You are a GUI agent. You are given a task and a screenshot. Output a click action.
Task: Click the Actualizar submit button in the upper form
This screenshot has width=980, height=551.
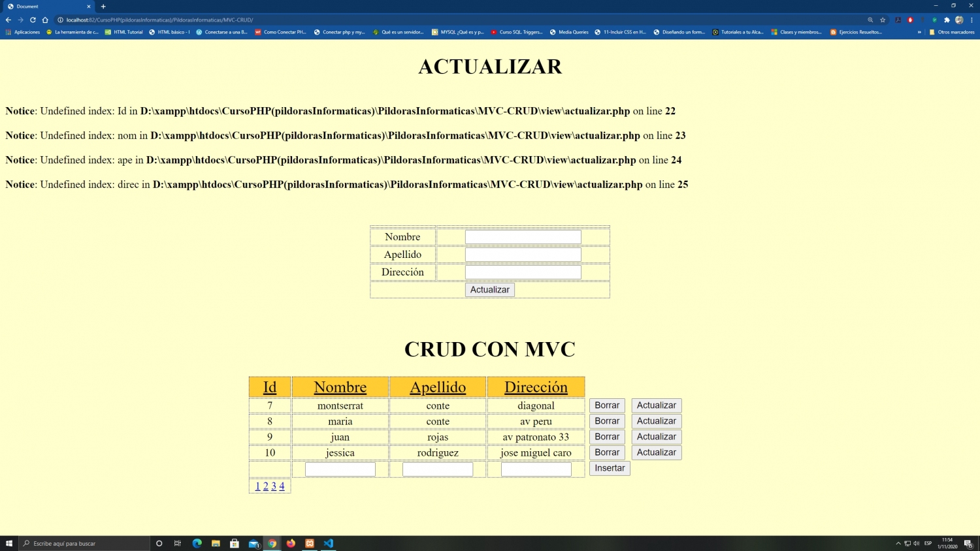click(490, 290)
